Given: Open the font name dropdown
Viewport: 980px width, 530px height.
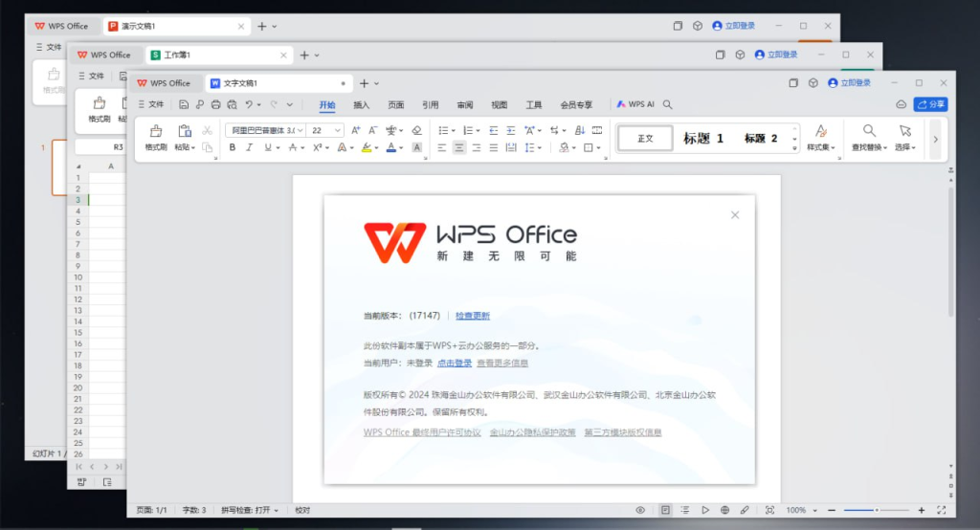Looking at the screenshot, I should (301, 130).
